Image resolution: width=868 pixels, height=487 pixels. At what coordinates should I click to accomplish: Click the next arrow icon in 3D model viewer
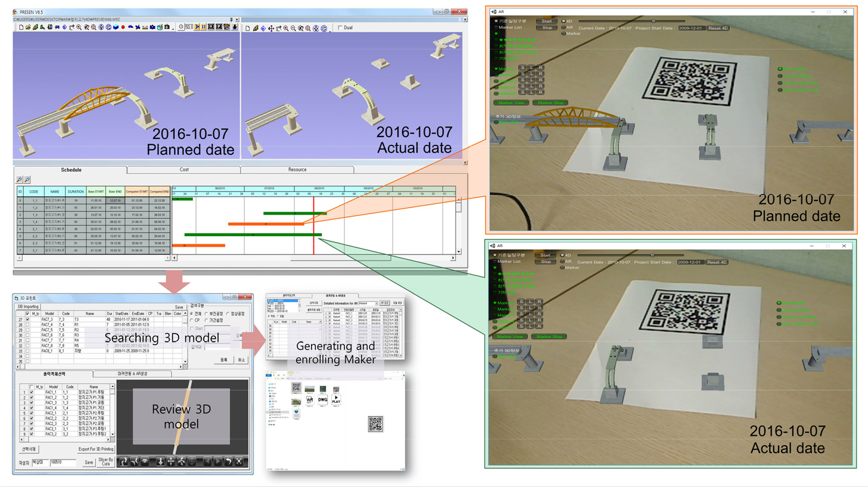(x=218, y=461)
